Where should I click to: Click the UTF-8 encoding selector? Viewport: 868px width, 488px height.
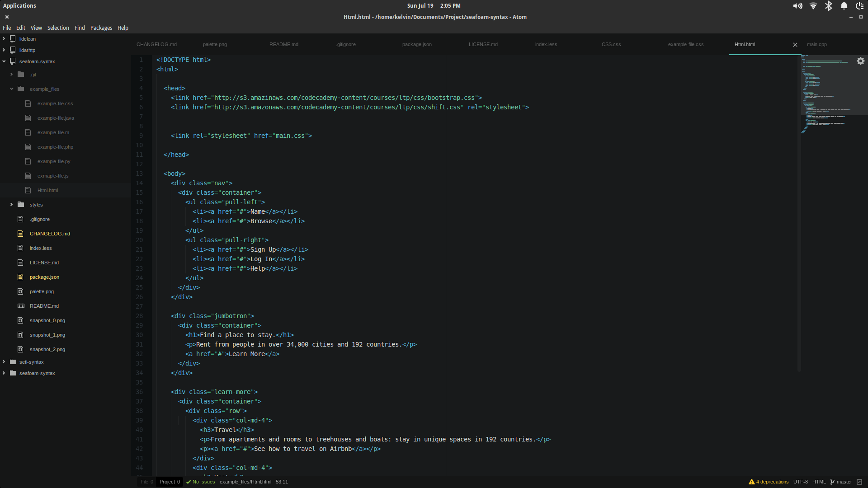click(x=800, y=482)
